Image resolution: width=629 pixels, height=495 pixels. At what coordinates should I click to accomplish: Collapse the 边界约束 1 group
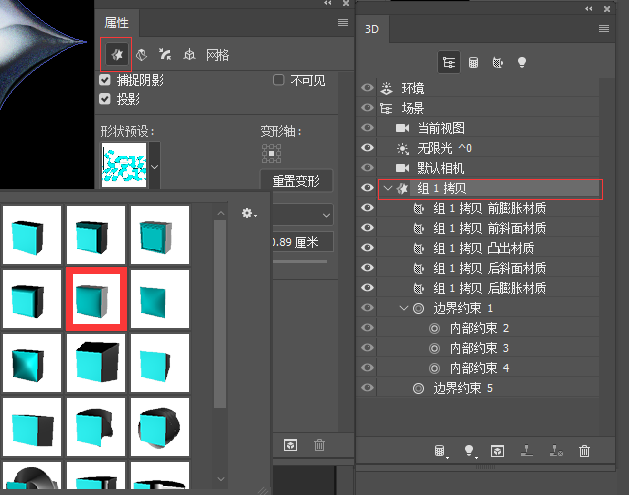click(x=404, y=308)
